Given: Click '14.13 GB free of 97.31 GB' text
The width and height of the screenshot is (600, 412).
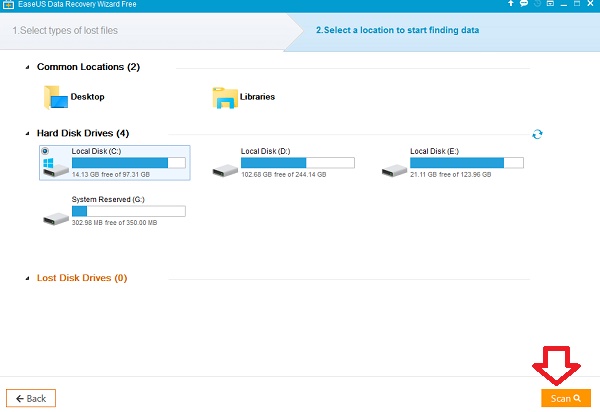Looking at the screenshot, I should (x=111, y=174).
